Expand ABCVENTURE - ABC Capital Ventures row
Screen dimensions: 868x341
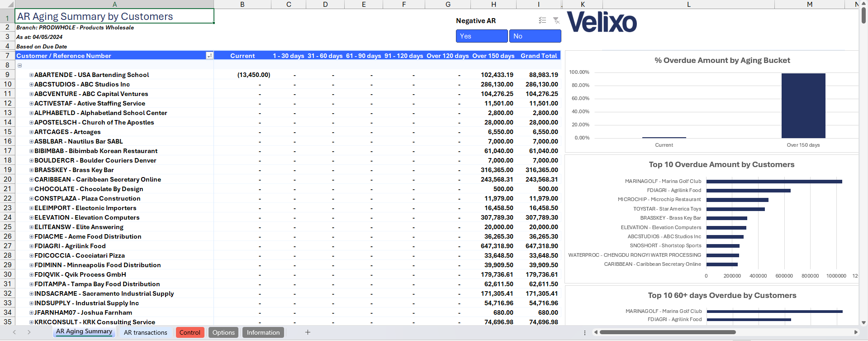32,94
